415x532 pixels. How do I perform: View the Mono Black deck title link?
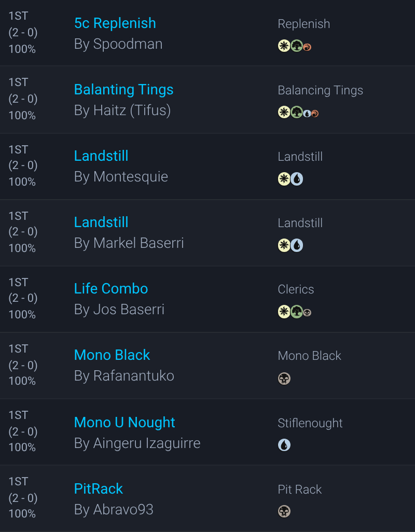pos(112,355)
